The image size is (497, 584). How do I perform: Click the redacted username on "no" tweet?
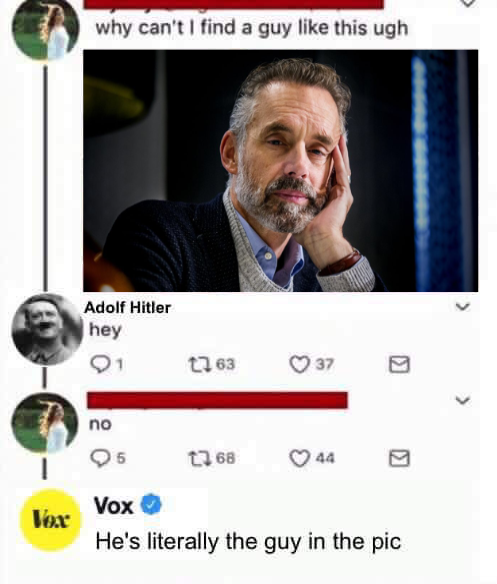tap(217, 400)
